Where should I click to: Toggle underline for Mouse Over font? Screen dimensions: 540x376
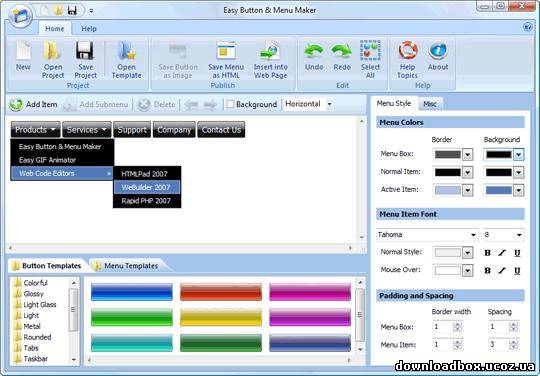pos(517,271)
